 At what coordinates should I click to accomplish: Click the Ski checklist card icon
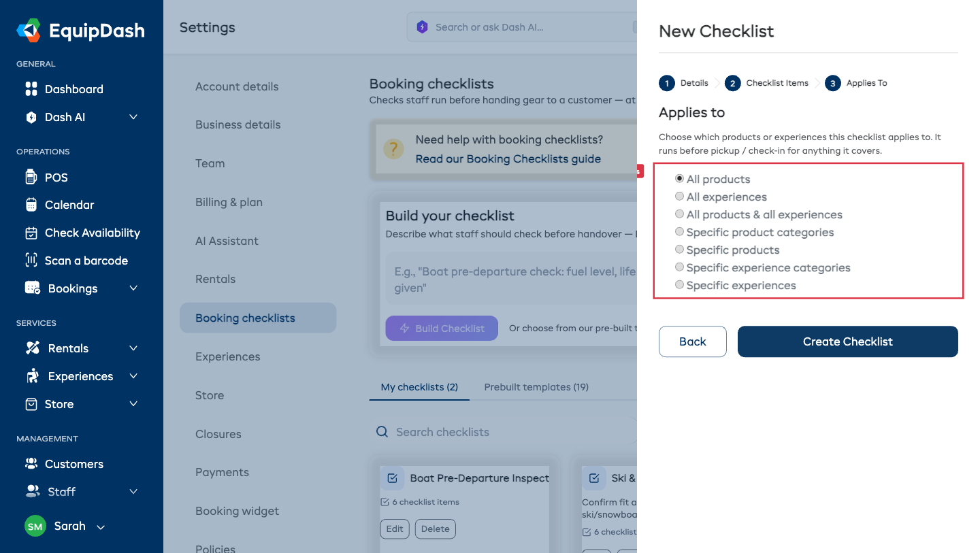(593, 478)
